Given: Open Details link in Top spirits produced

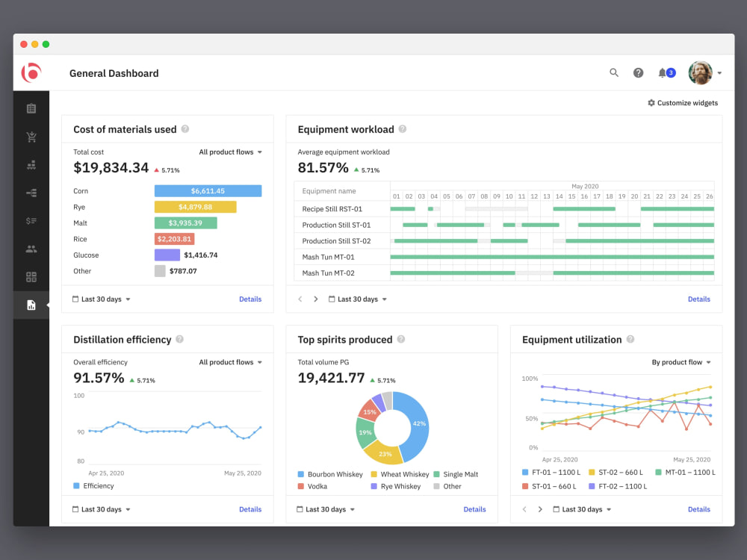Looking at the screenshot, I should (474, 509).
